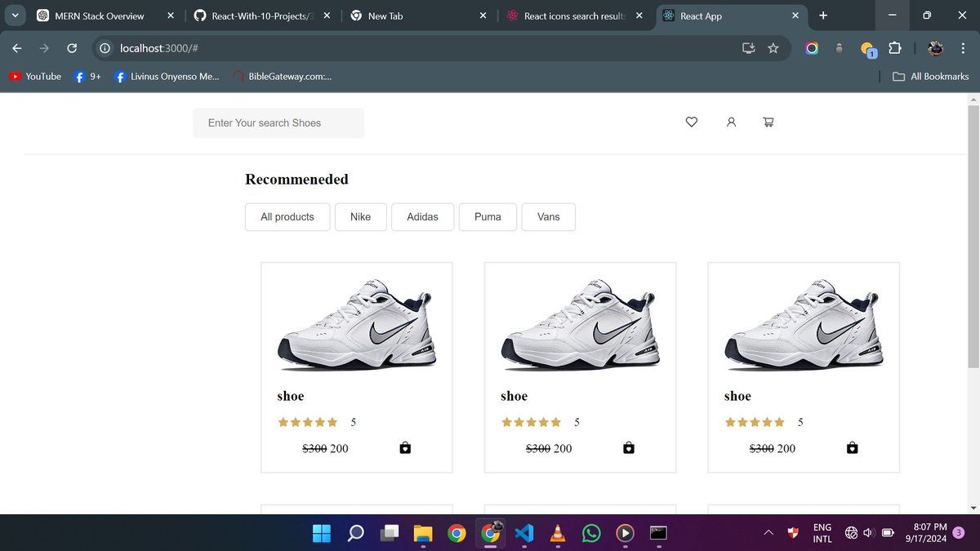This screenshot has height=551, width=980.
Task: Open the wishlist heart icon
Action: [x=691, y=122]
